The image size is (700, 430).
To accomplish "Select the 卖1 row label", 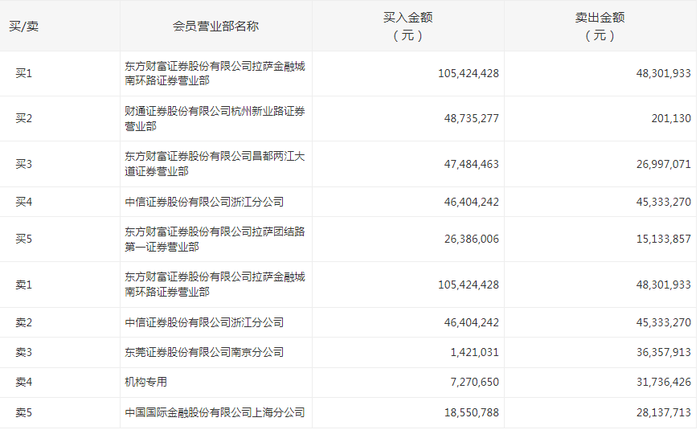I will tap(24, 285).
